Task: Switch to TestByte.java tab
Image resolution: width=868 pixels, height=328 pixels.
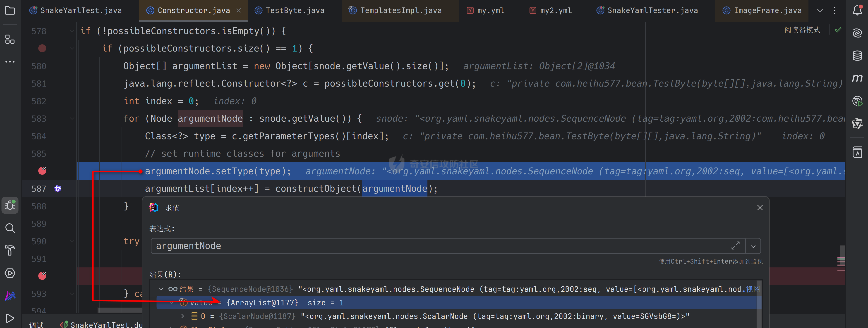Action: click(x=290, y=10)
